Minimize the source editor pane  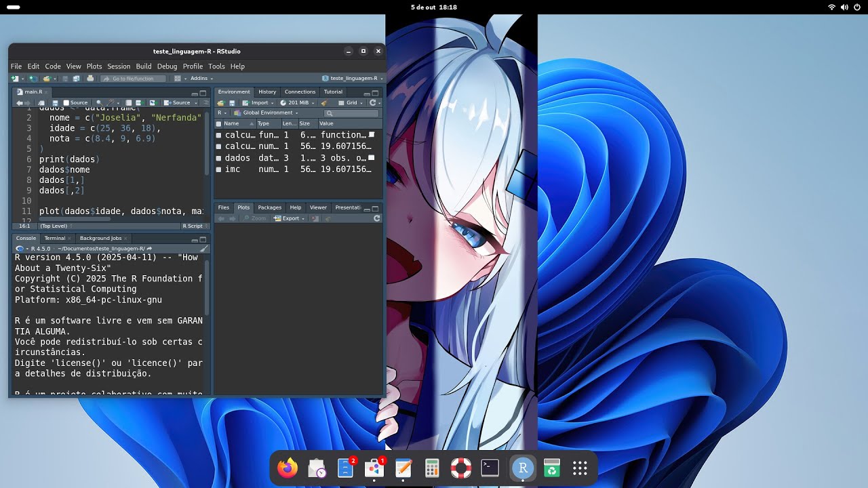[195, 94]
